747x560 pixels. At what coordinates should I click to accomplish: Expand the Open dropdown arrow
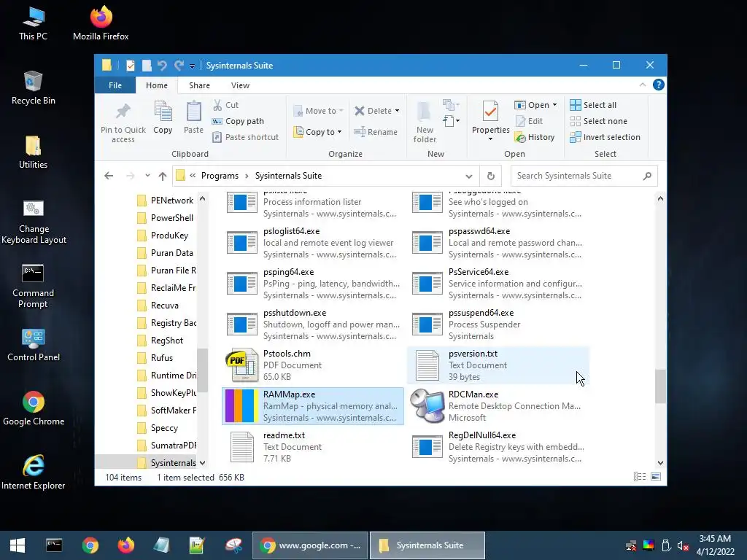pos(554,105)
